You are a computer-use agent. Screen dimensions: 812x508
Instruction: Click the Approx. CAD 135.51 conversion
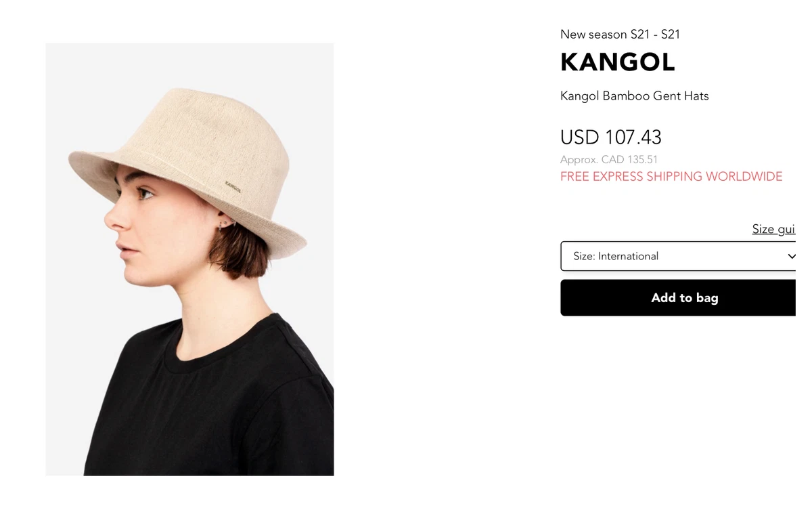click(x=609, y=160)
